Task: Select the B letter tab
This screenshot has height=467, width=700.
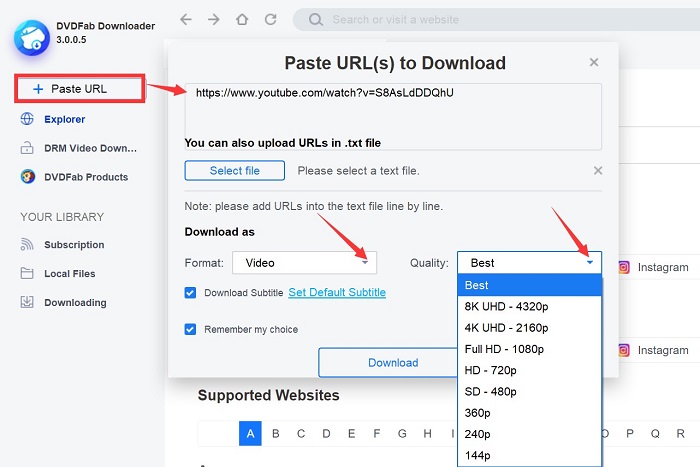Action: pyautogui.click(x=275, y=434)
